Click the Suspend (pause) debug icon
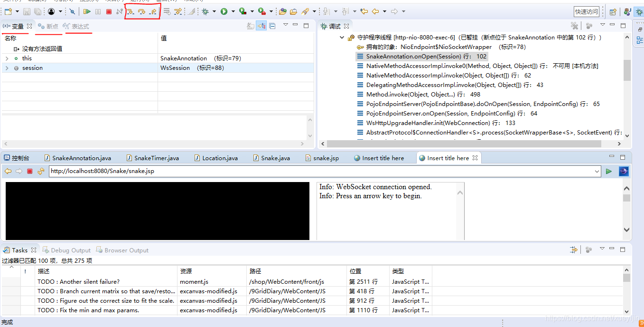This screenshot has width=644, height=327. [97, 11]
